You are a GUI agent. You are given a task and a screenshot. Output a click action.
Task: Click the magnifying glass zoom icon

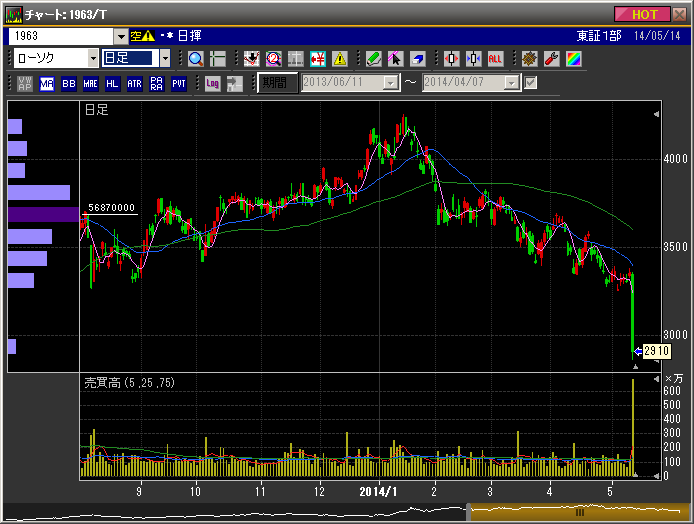point(195,58)
